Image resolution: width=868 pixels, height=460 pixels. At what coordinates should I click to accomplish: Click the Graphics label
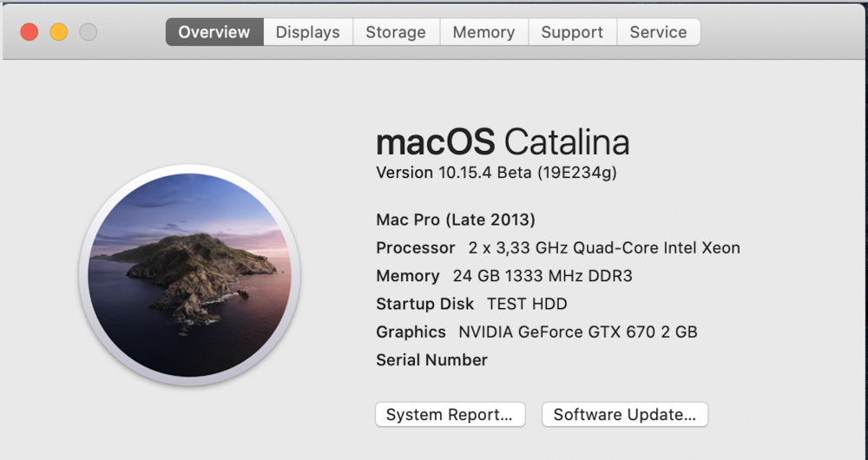point(411,332)
